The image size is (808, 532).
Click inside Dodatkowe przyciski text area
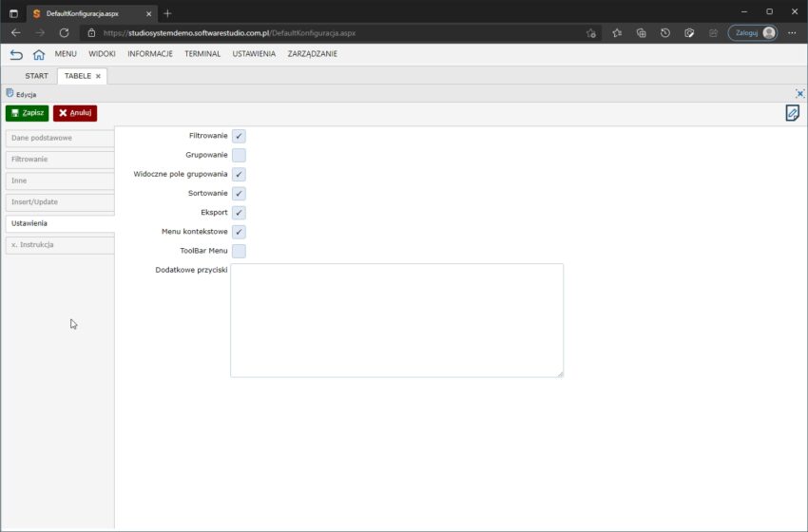(x=396, y=320)
